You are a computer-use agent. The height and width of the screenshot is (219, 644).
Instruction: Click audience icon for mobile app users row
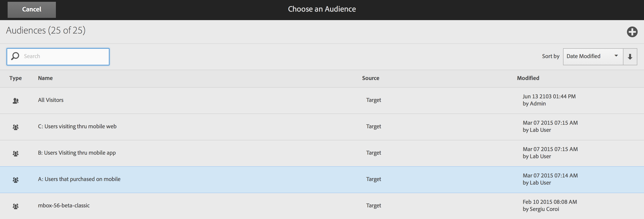click(15, 153)
